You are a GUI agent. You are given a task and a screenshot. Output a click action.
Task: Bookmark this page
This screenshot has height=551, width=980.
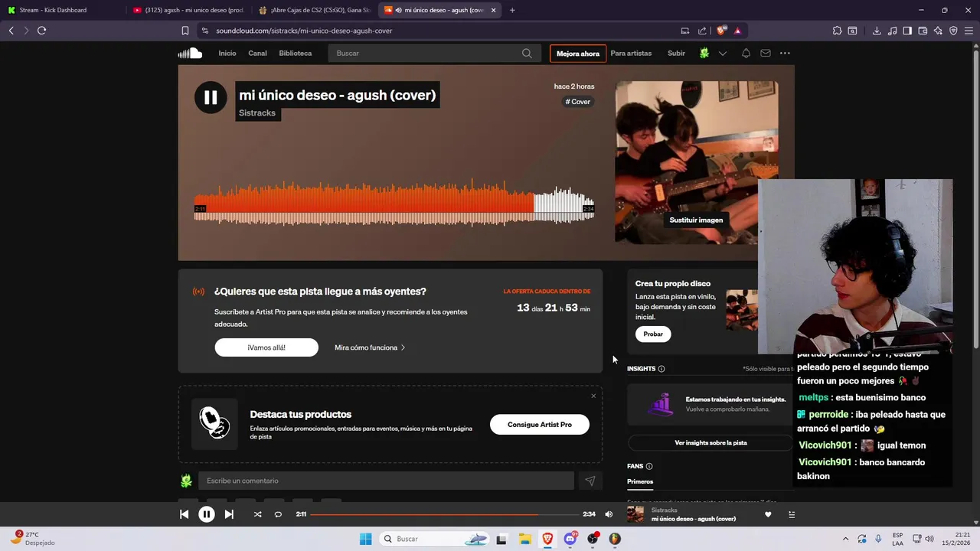click(185, 31)
